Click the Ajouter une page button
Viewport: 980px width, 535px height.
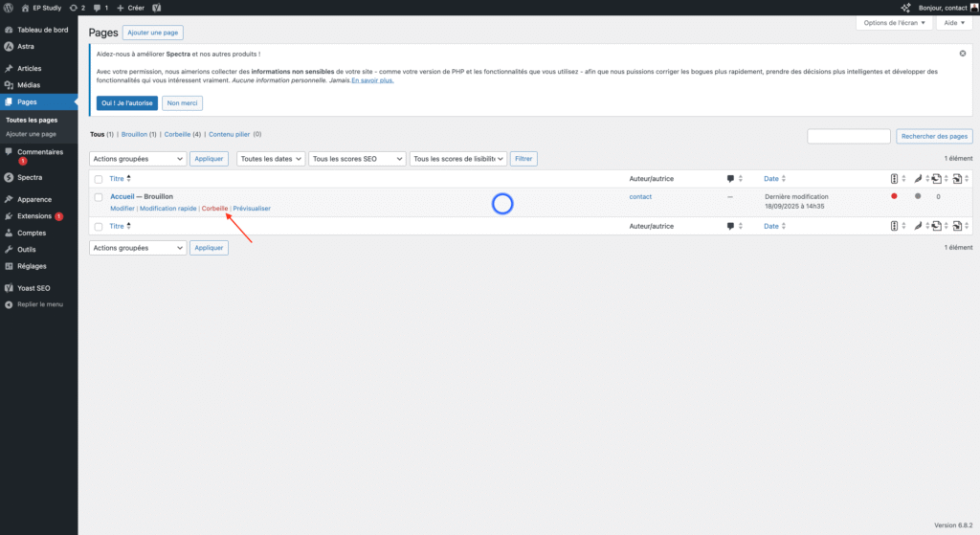point(152,33)
